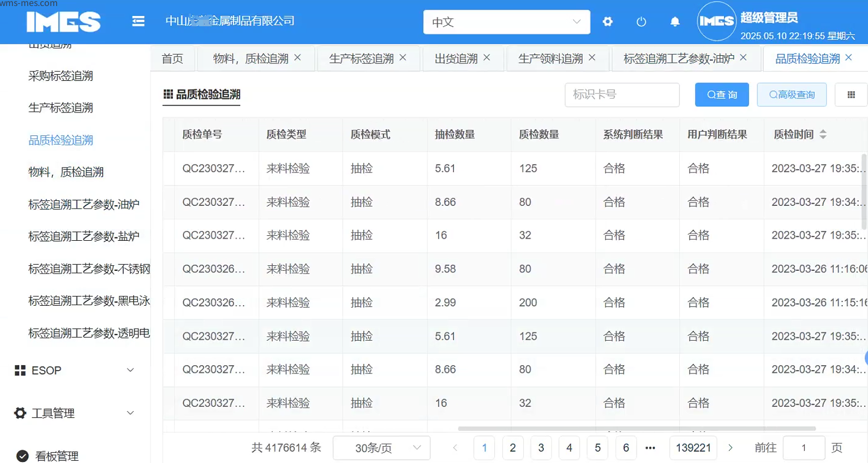The width and height of the screenshot is (868, 463).
Task: Open the notification bell
Action: pos(675,22)
